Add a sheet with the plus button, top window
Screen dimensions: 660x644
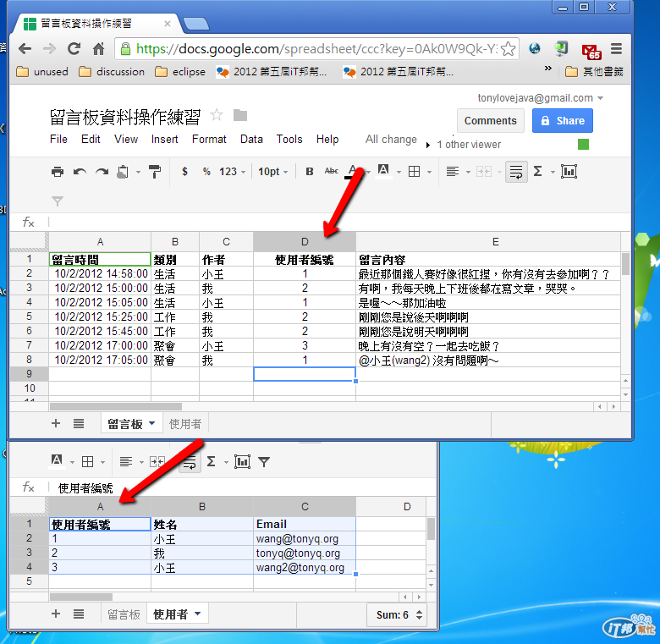(x=56, y=423)
